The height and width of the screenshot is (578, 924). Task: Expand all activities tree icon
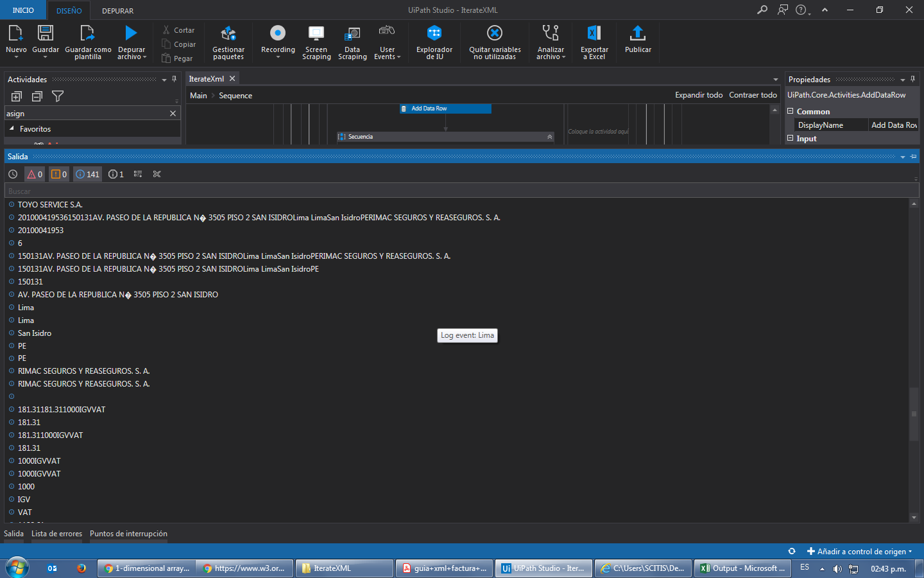click(17, 96)
